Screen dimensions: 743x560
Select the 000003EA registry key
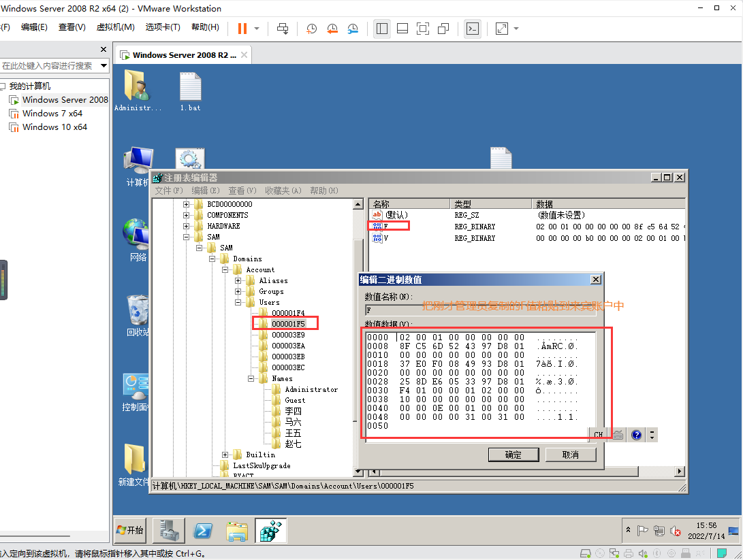288,346
